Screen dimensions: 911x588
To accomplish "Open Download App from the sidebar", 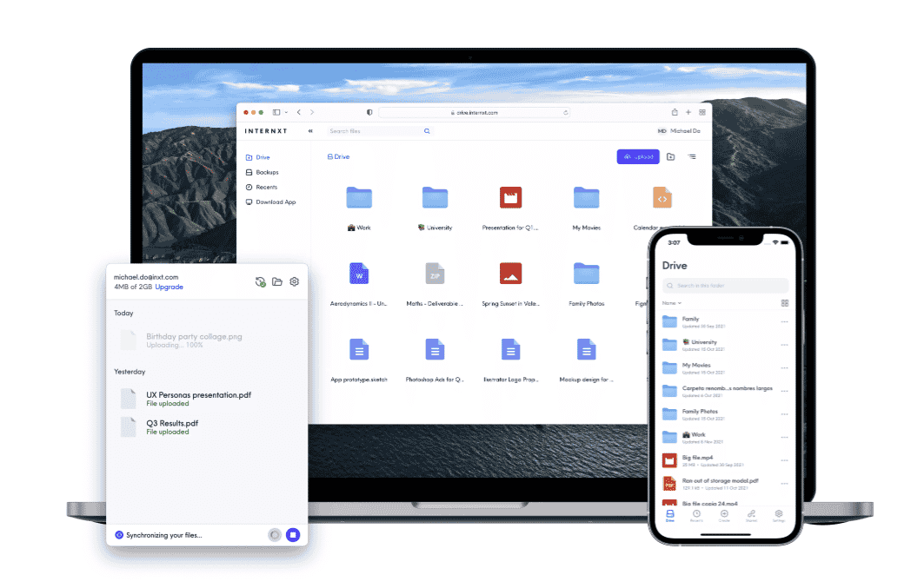I will [x=274, y=202].
